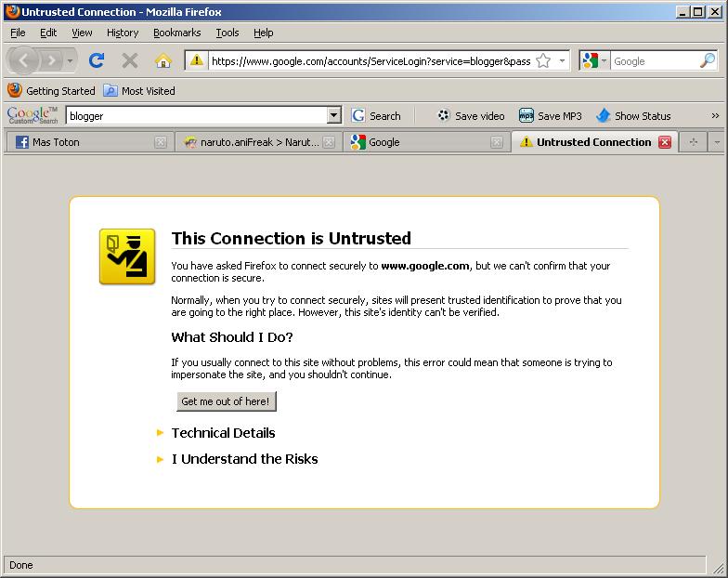Reload the current page
728x578 pixels.
click(97, 60)
